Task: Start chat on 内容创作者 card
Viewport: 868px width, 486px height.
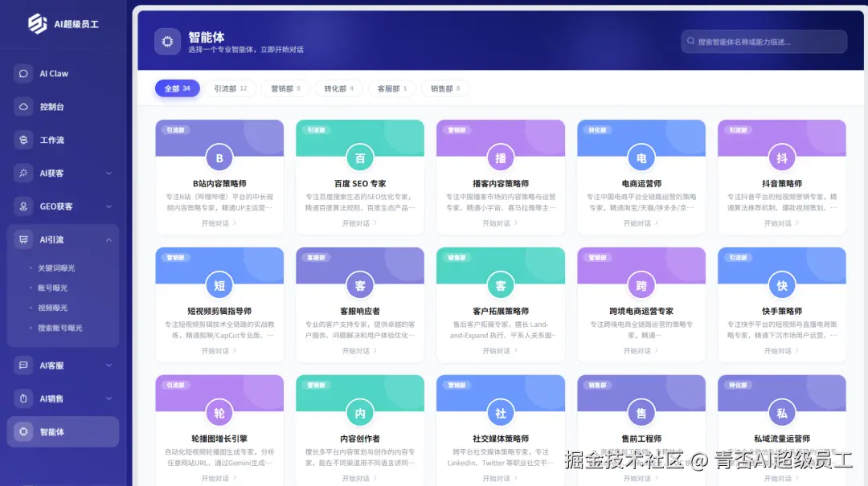Action: [359, 478]
